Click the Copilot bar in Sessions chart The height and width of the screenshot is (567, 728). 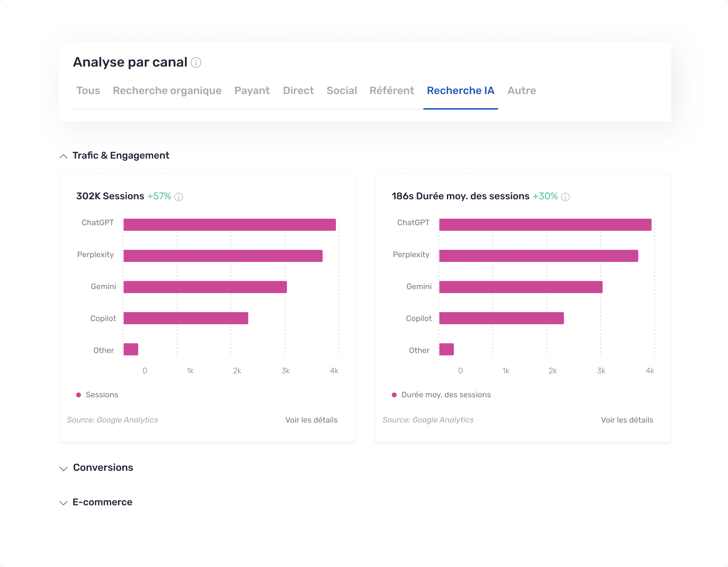tap(186, 318)
